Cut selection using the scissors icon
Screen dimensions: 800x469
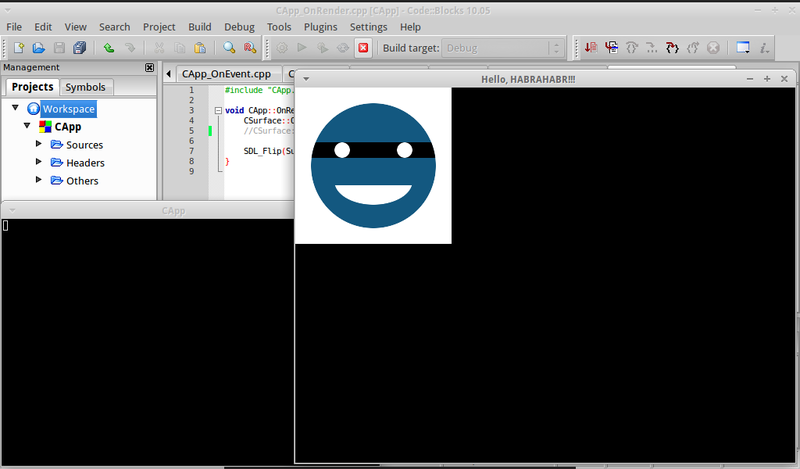click(159, 48)
